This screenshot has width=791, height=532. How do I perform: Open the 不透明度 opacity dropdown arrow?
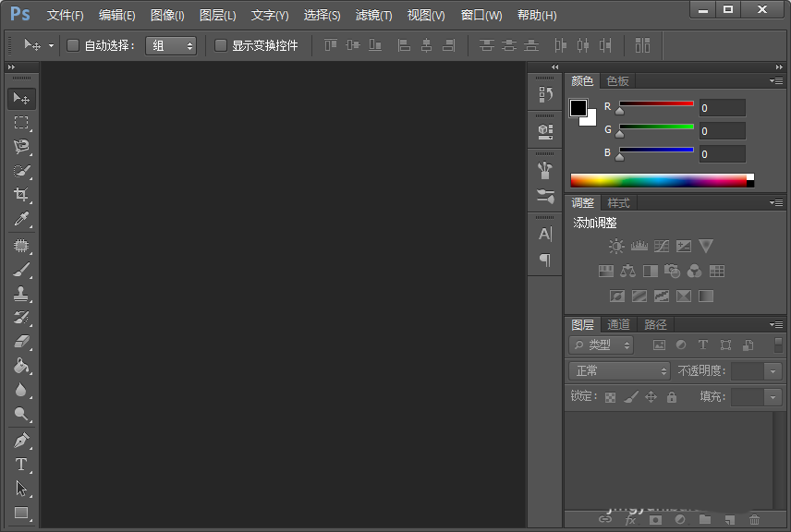coord(773,371)
